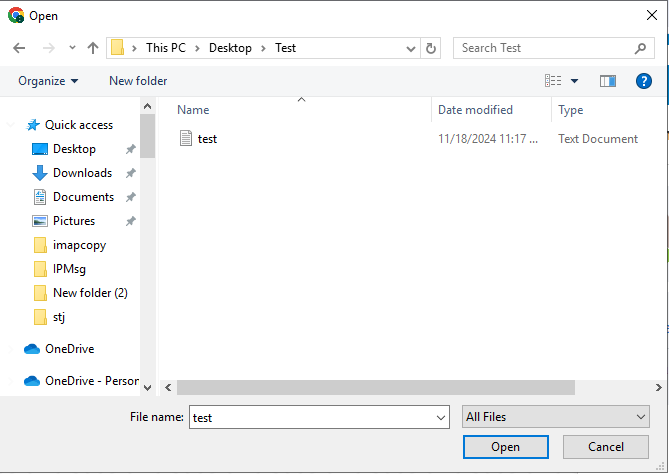Select the test text document
Viewport: 669px width, 474px height.
tap(207, 139)
